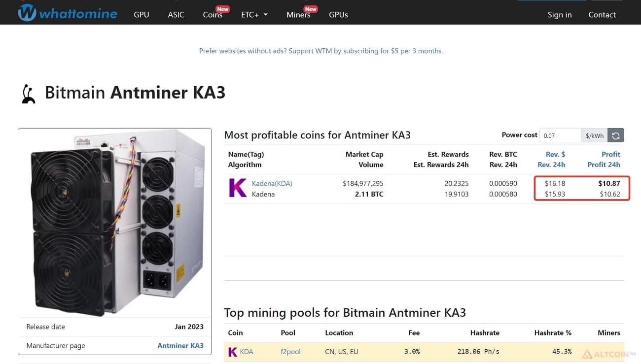
Task: Open the Antminer KA3 product image
Action: (115, 223)
